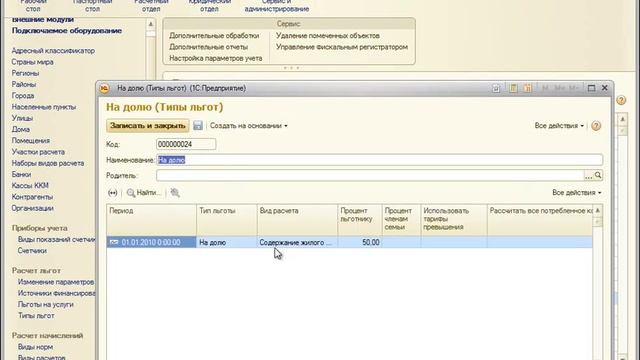Image resolution: width=640 pixels, height=360 pixels.
Task: Click the Найти magnifier button
Action: [x=144, y=193]
